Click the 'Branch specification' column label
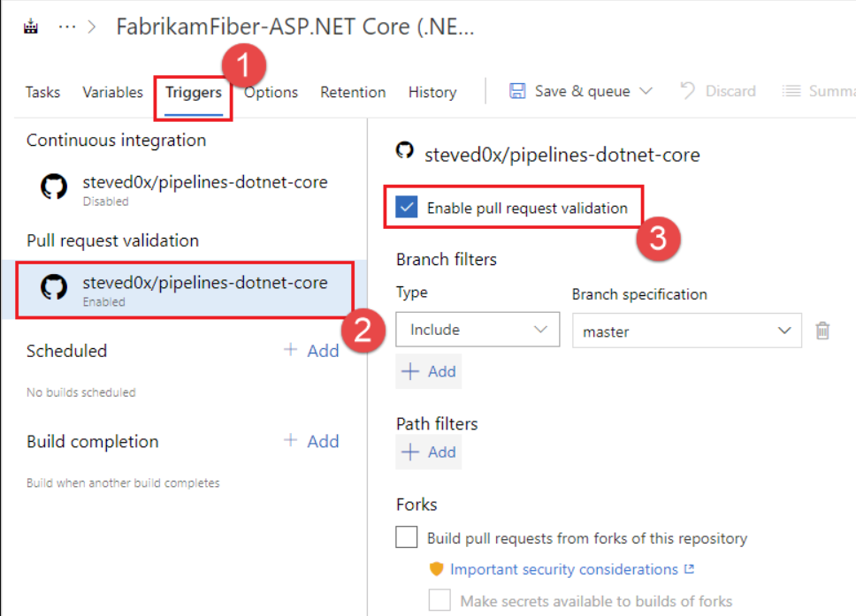 point(639,294)
